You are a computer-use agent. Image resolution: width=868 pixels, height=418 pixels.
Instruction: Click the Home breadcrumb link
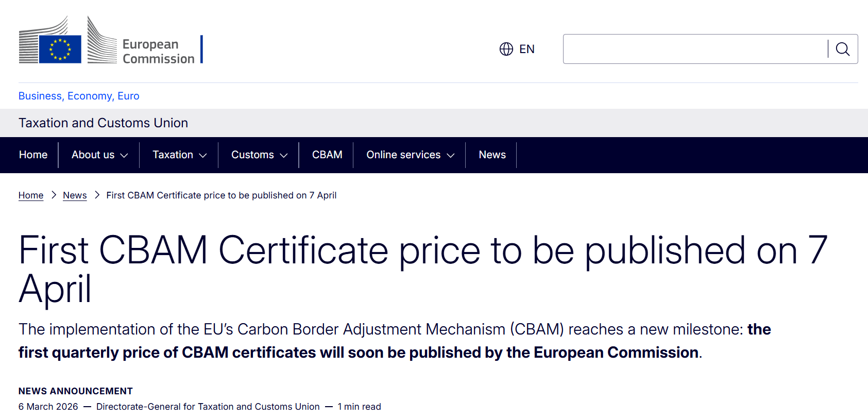[x=31, y=195]
